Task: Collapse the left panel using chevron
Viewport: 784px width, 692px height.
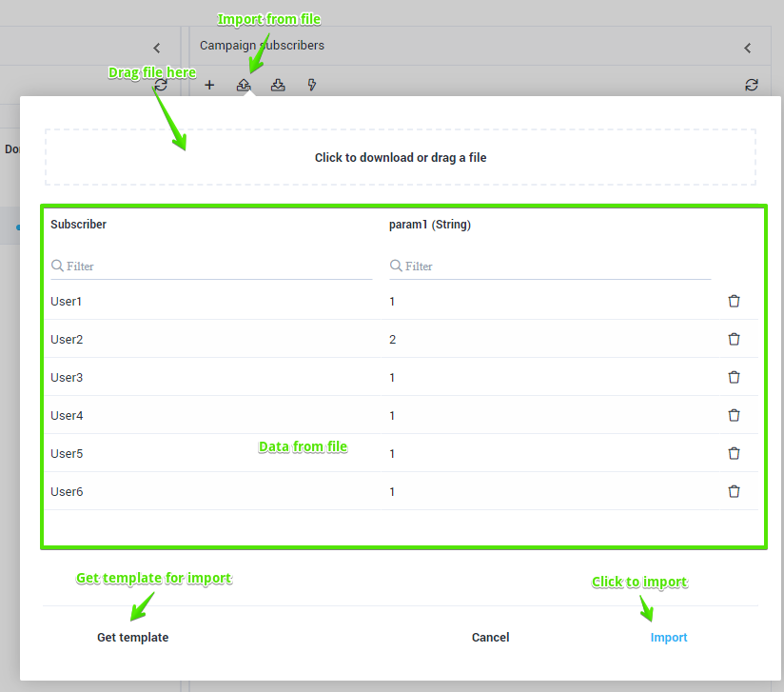Action: coord(157,48)
